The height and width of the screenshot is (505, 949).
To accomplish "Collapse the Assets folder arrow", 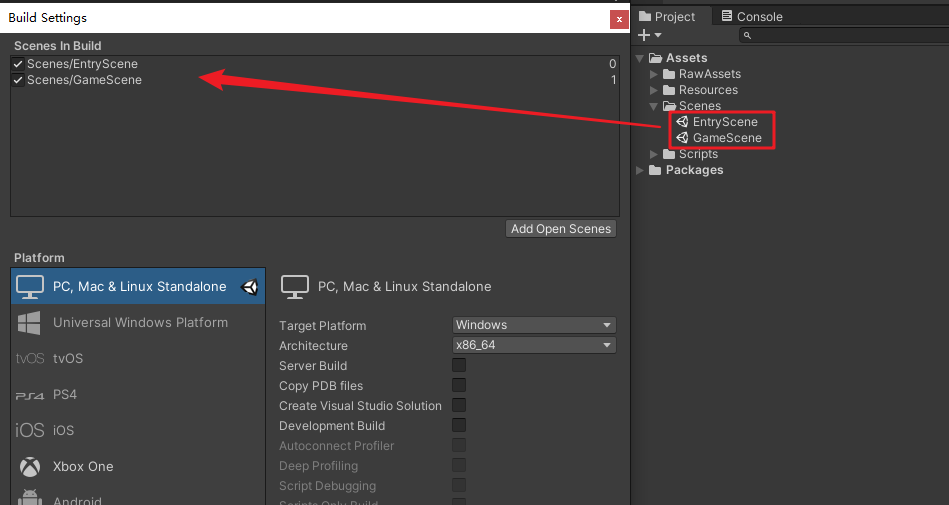I will coord(640,58).
